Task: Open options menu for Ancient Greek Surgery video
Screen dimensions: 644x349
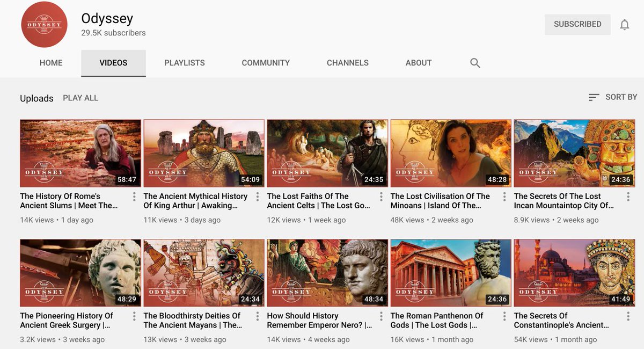Action: click(x=134, y=316)
